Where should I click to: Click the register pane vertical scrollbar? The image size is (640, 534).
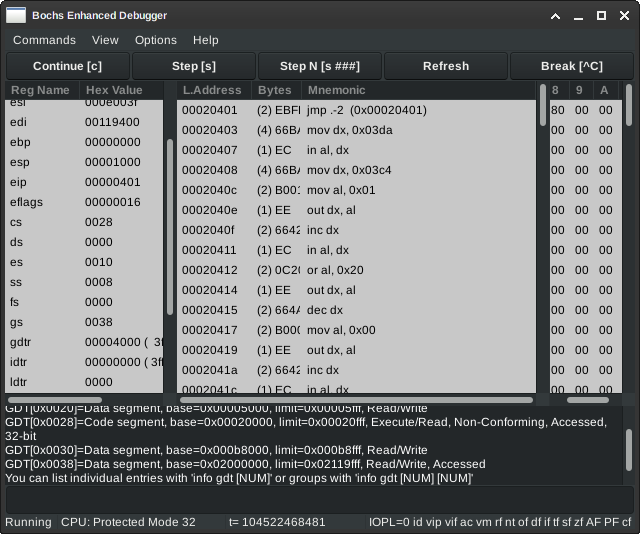click(x=170, y=227)
